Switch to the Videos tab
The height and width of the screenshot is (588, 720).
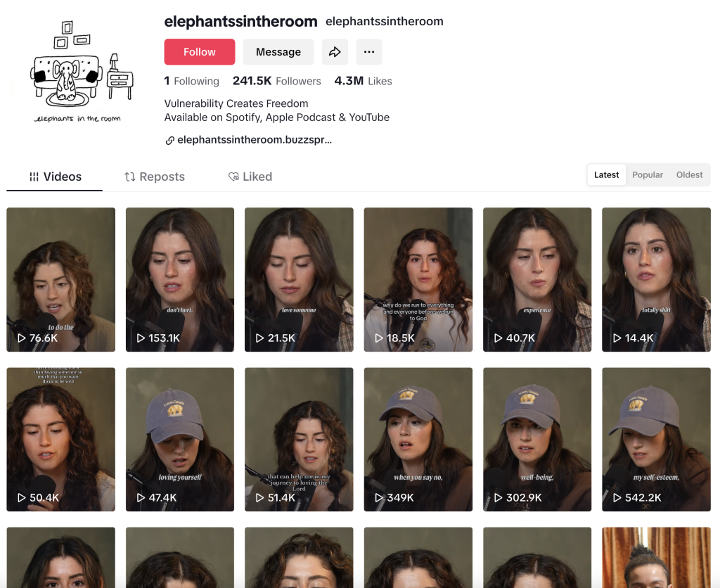point(55,177)
